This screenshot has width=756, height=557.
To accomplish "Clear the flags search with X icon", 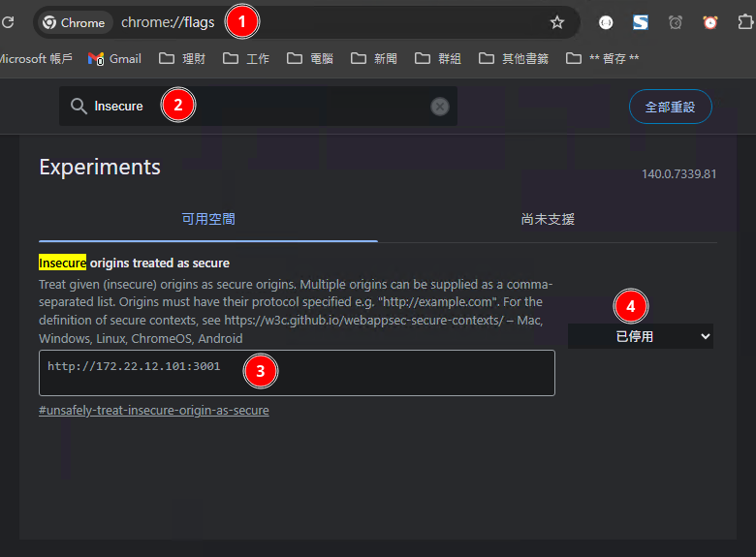I will (x=440, y=107).
